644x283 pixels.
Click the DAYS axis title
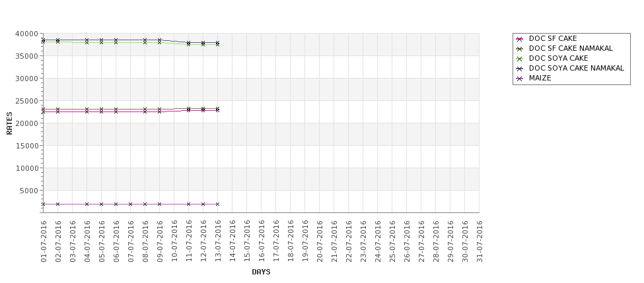click(261, 272)
